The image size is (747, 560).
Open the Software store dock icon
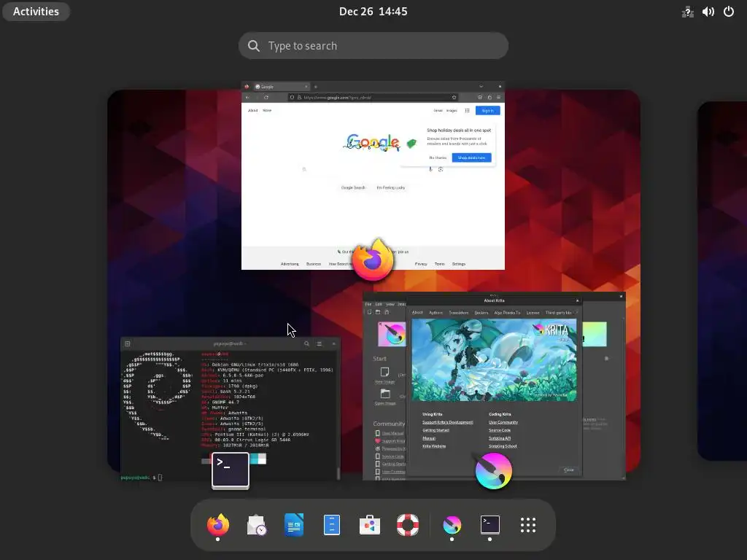(370, 525)
